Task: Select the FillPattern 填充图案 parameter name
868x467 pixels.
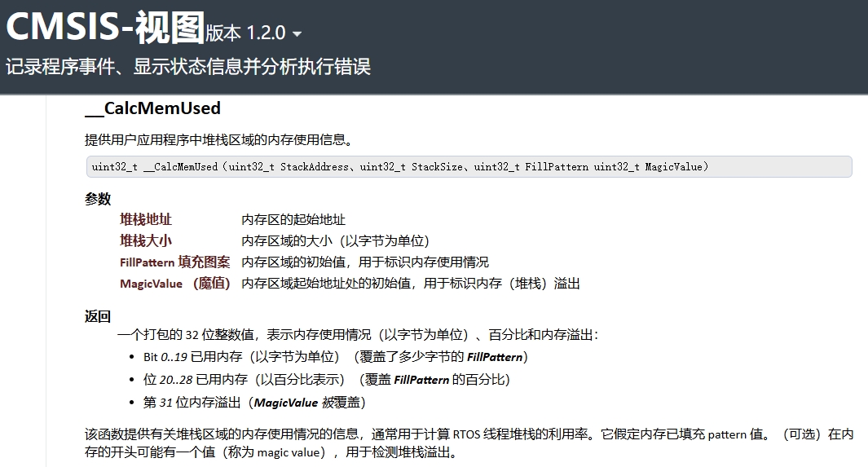Action: tap(175, 262)
